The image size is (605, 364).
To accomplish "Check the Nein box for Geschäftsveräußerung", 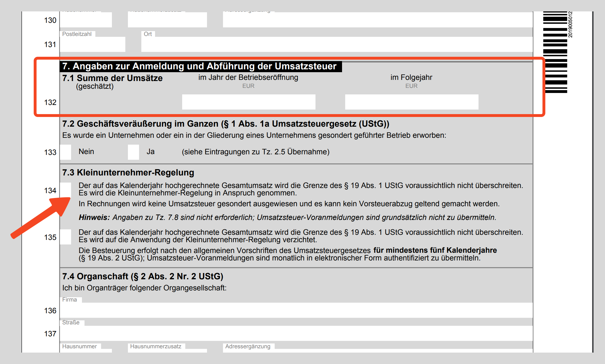I will [65, 152].
